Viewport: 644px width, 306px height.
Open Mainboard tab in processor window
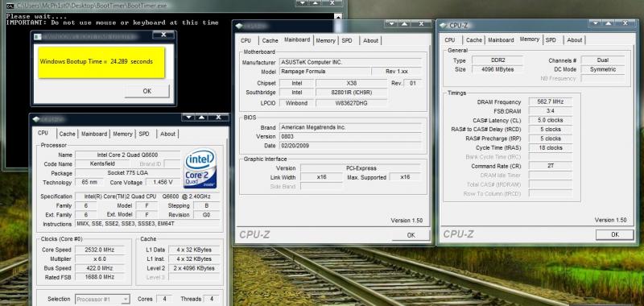pos(94,134)
